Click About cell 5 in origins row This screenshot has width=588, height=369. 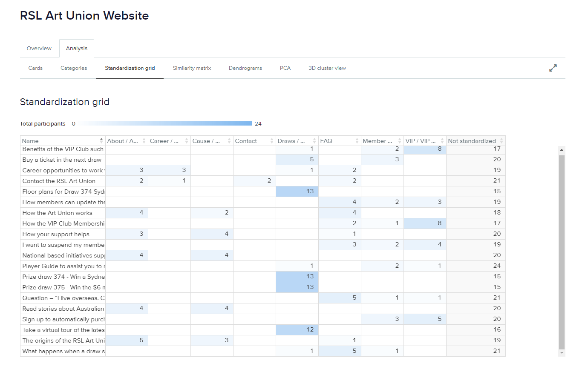(127, 340)
